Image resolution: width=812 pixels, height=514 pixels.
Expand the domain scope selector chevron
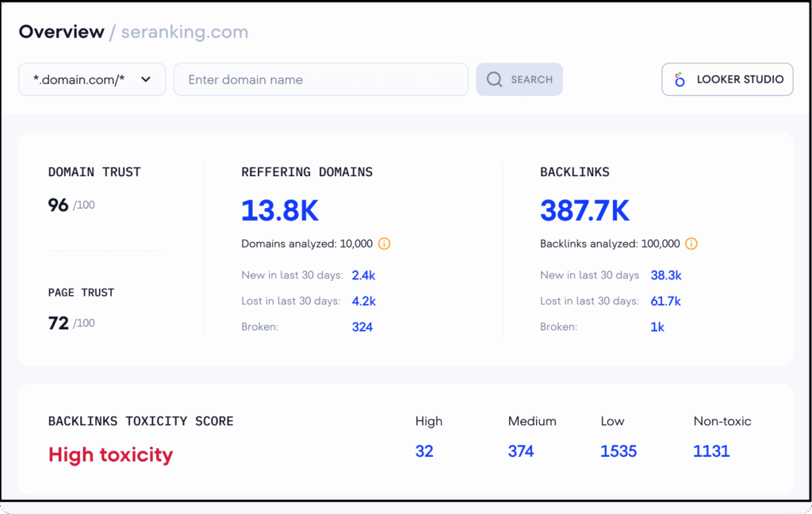pos(145,79)
